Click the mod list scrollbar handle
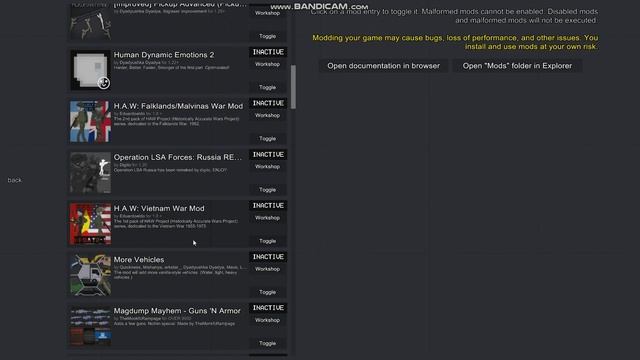The image size is (640, 360). click(293, 87)
